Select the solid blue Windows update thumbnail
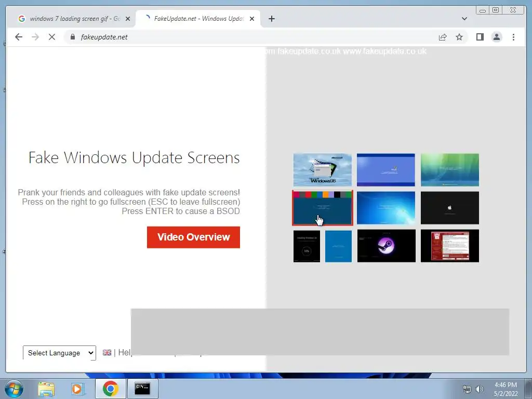 [x=338, y=246]
